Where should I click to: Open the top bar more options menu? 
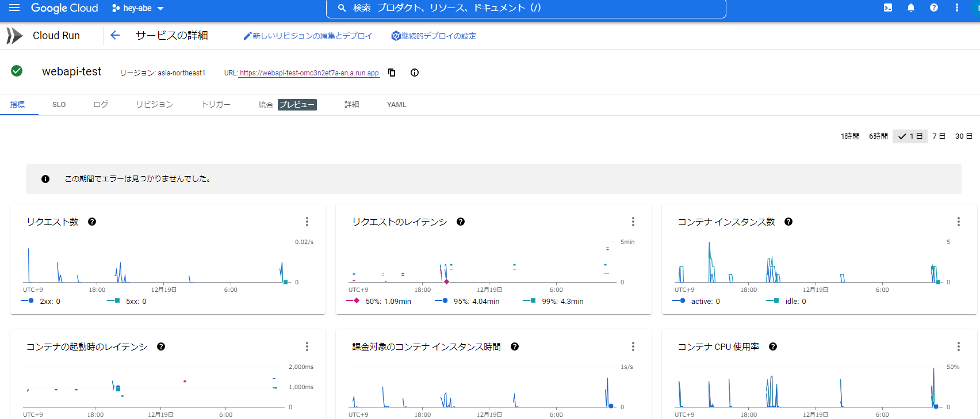click(957, 8)
